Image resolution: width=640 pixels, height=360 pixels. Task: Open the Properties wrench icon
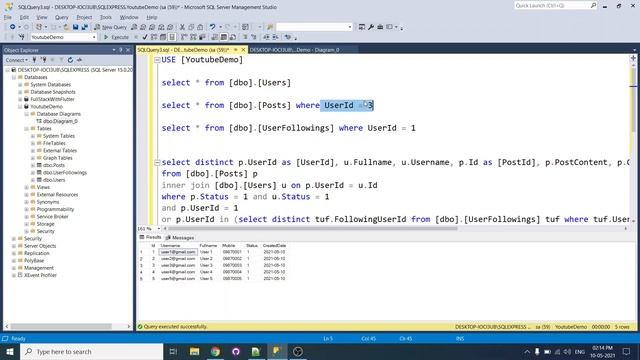pos(371,27)
